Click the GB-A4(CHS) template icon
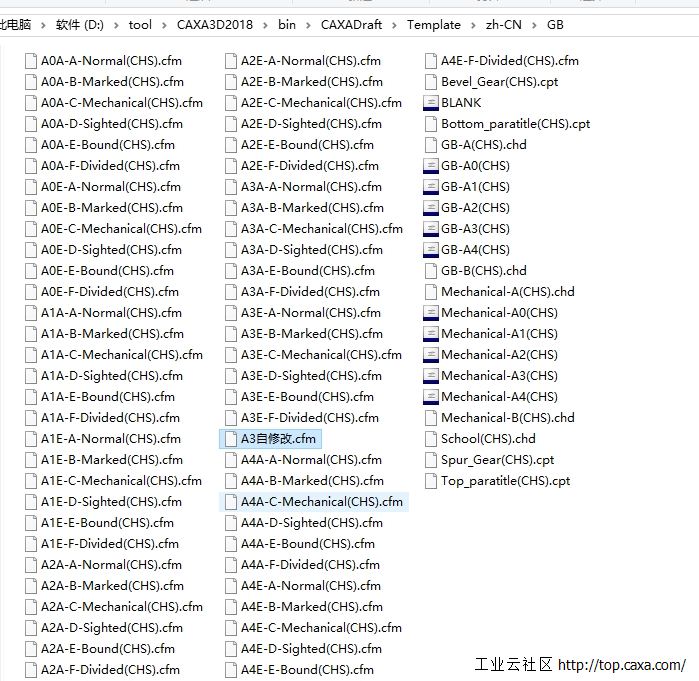 point(431,250)
